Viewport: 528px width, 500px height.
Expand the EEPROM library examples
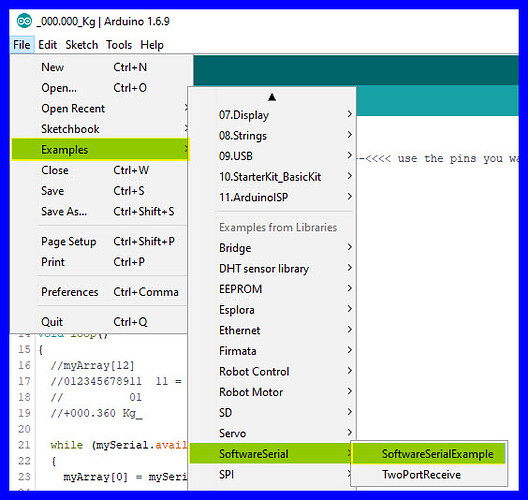(x=272, y=289)
